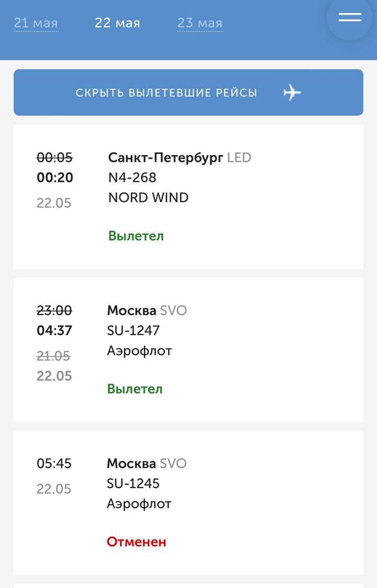The image size is (377, 588).
Task: Tap the 04:37 updated departure time
Action: [x=54, y=330]
